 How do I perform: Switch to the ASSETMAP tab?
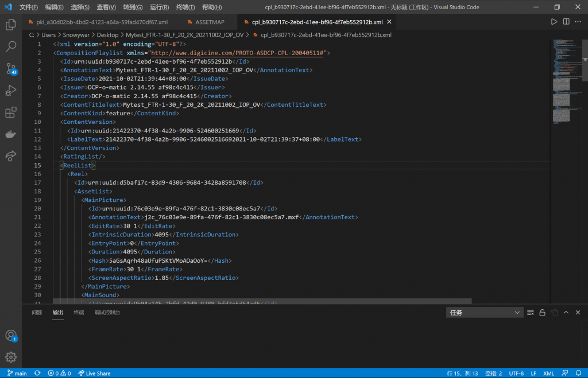pos(209,22)
